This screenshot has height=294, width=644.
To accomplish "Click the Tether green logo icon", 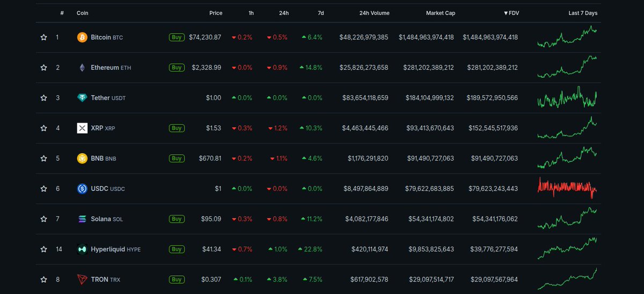I will (82, 98).
